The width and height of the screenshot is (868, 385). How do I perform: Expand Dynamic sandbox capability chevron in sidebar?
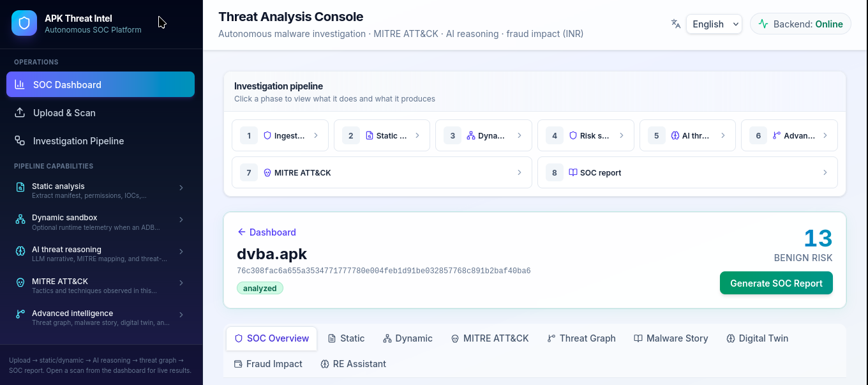[x=181, y=220]
